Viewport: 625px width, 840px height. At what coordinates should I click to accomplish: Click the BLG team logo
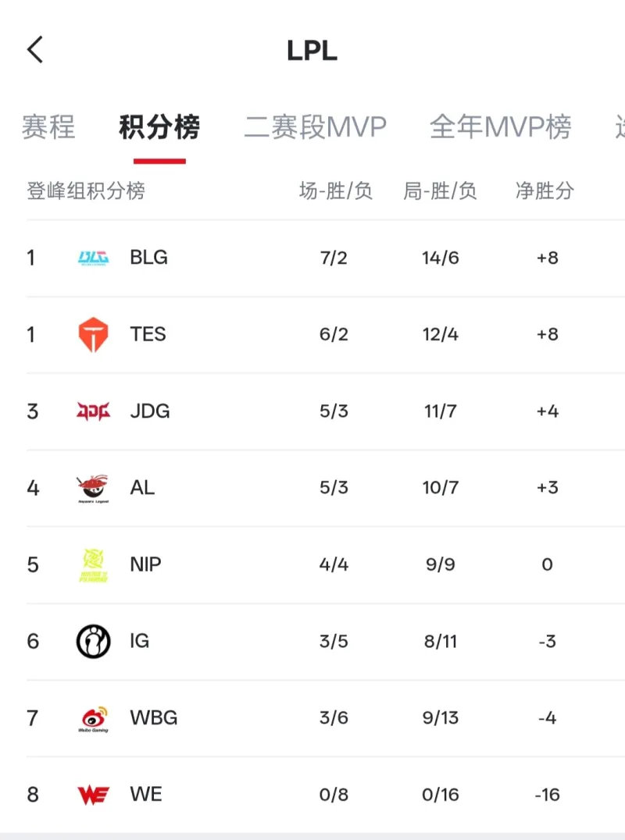(93, 258)
